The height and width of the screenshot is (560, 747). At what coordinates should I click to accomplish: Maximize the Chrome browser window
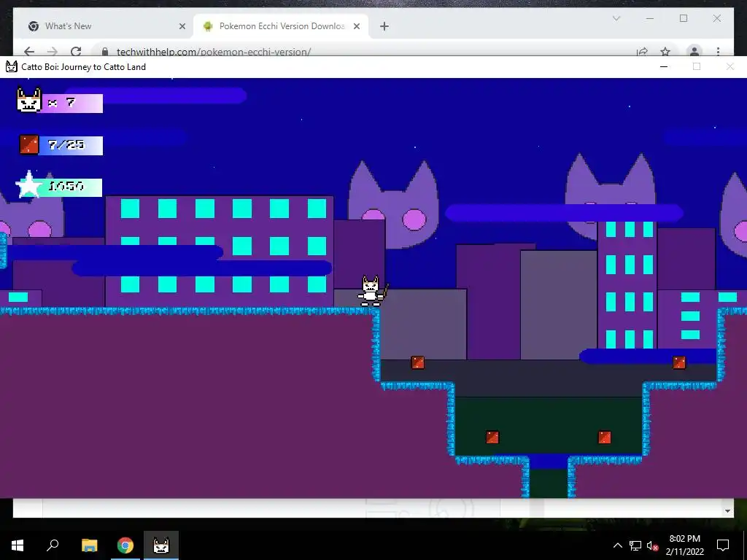click(684, 18)
